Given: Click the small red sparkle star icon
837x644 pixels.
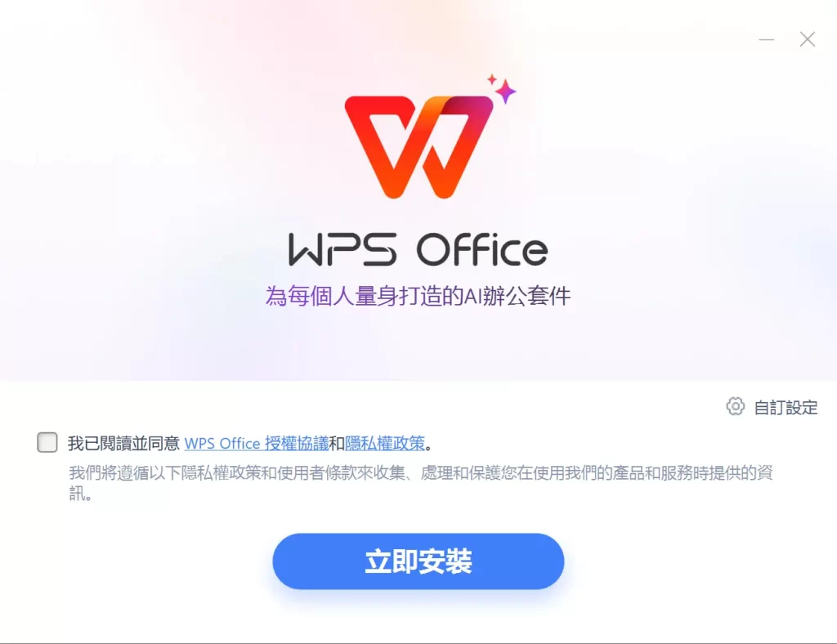Looking at the screenshot, I should (x=491, y=79).
